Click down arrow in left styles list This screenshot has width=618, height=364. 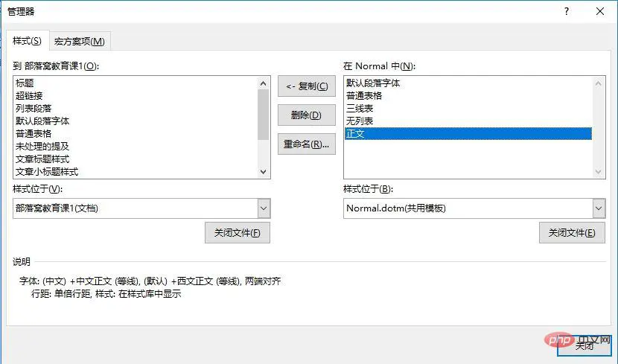point(264,172)
